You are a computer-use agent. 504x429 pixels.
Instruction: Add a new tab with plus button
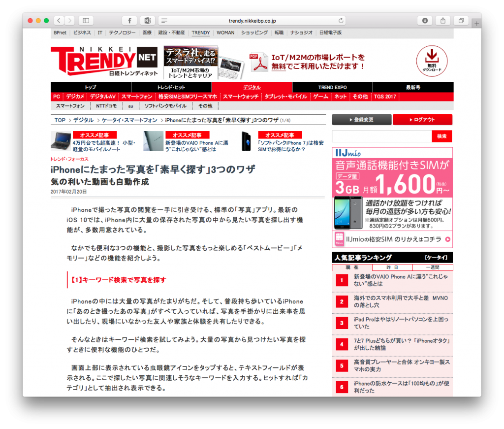tap(476, 24)
